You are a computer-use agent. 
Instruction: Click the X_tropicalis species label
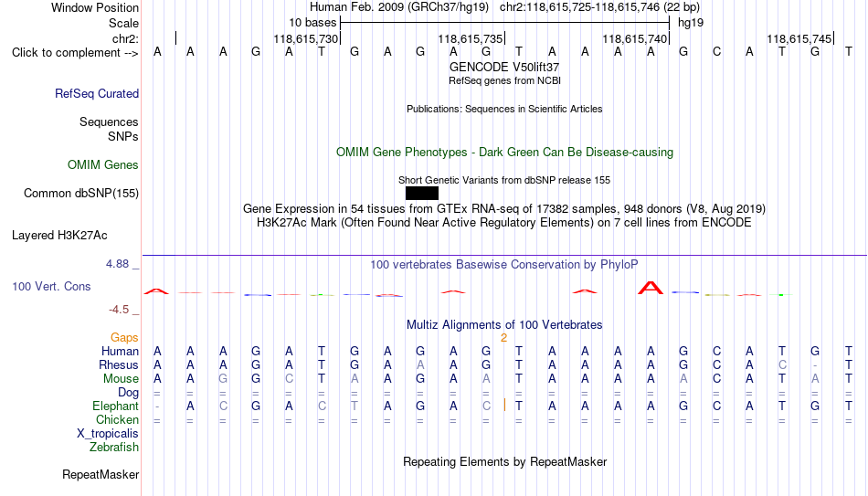pos(108,434)
